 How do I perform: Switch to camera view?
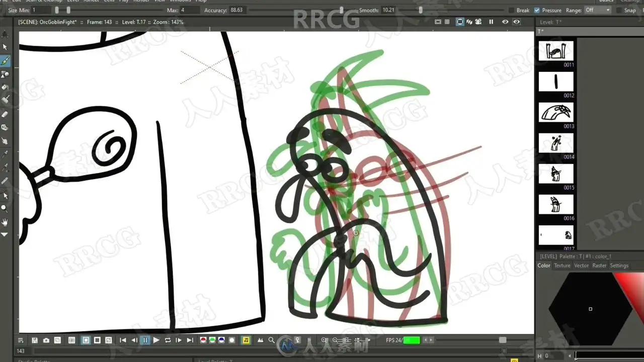click(x=478, y=22)
